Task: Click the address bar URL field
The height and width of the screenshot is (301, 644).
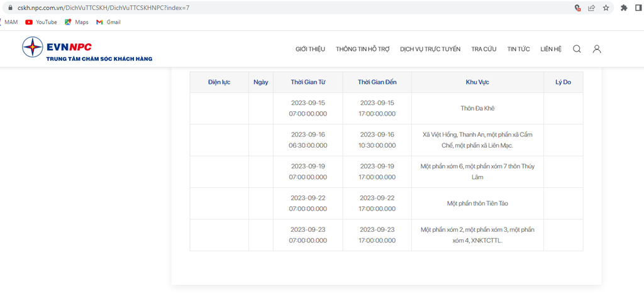Action: (x=287, y=8)
